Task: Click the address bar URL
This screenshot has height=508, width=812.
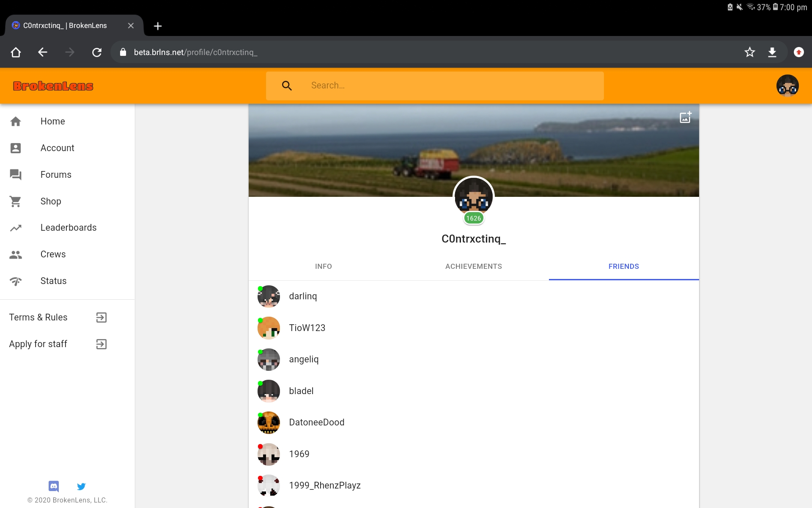Action: coord(195,52)
